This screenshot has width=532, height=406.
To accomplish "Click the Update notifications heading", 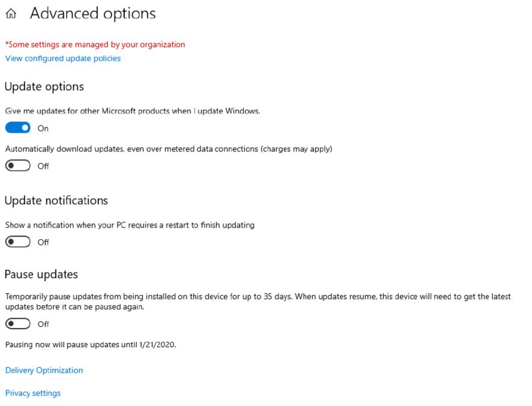I will click(56, 201).
